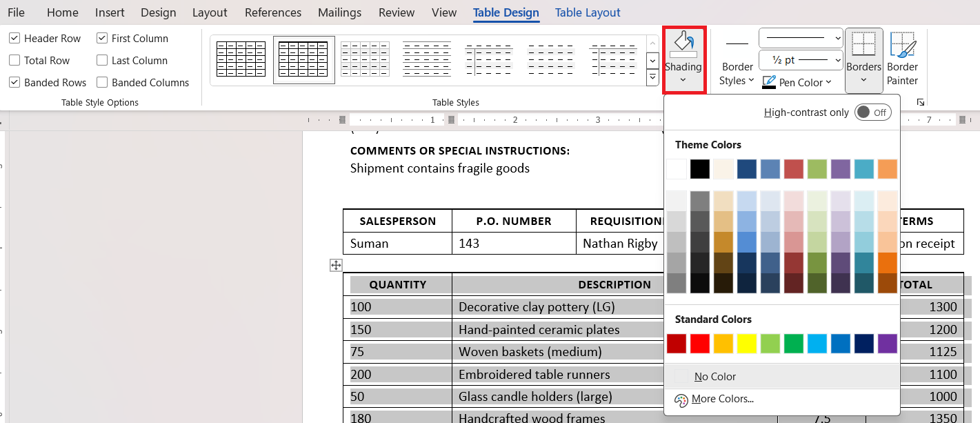980x423 pixels.
Task: Click the table move handle icon
Action: [x=336, y=265]
